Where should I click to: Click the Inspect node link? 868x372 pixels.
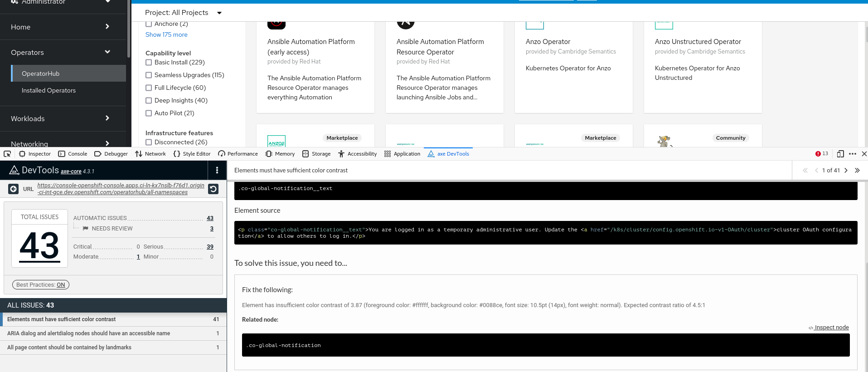829,328
